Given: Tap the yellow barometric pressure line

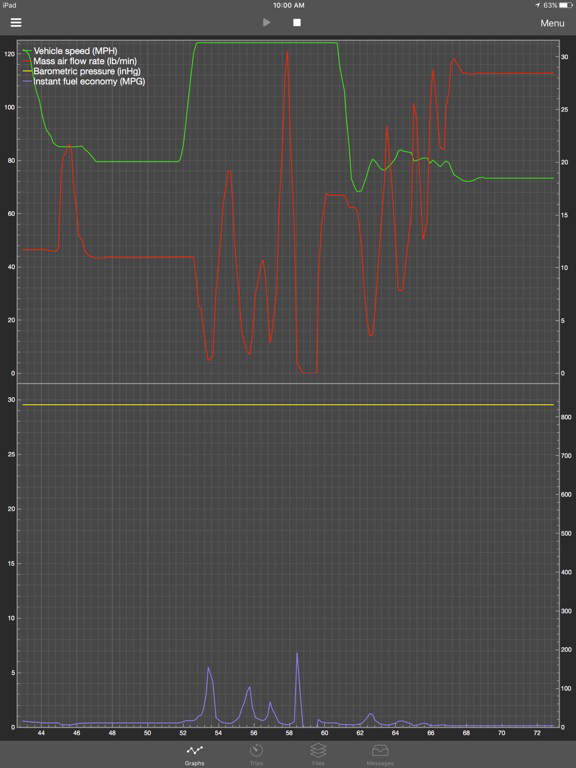Looking at the screenshot, I should [x=288, y=405].
